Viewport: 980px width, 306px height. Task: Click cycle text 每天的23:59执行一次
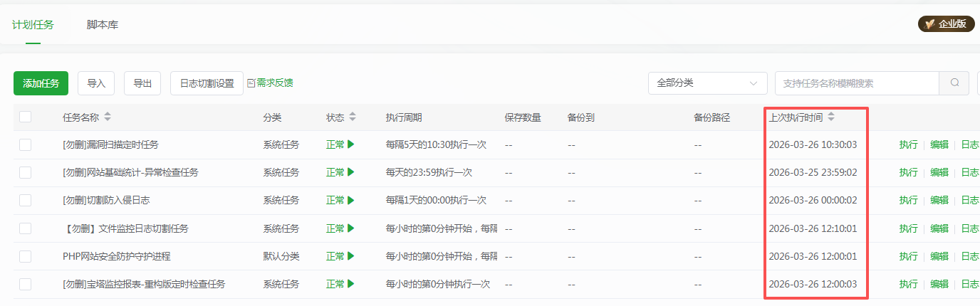[x=429, y=172]
